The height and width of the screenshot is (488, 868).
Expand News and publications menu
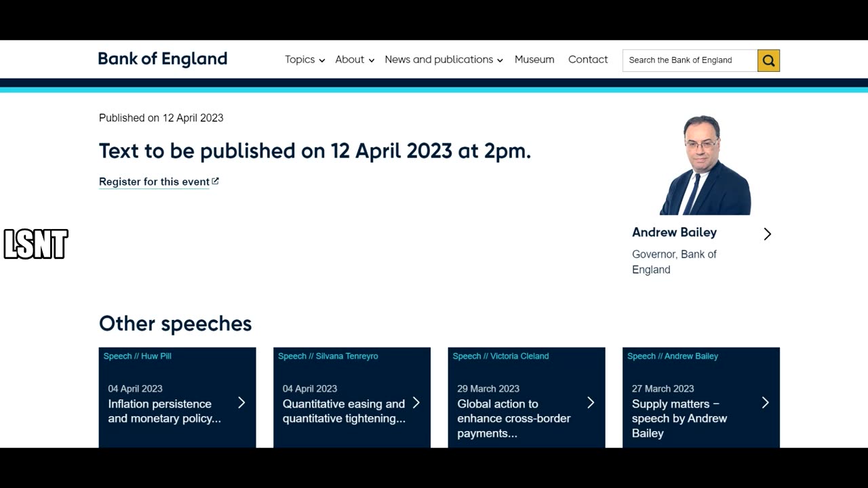(x=443, y=60)
